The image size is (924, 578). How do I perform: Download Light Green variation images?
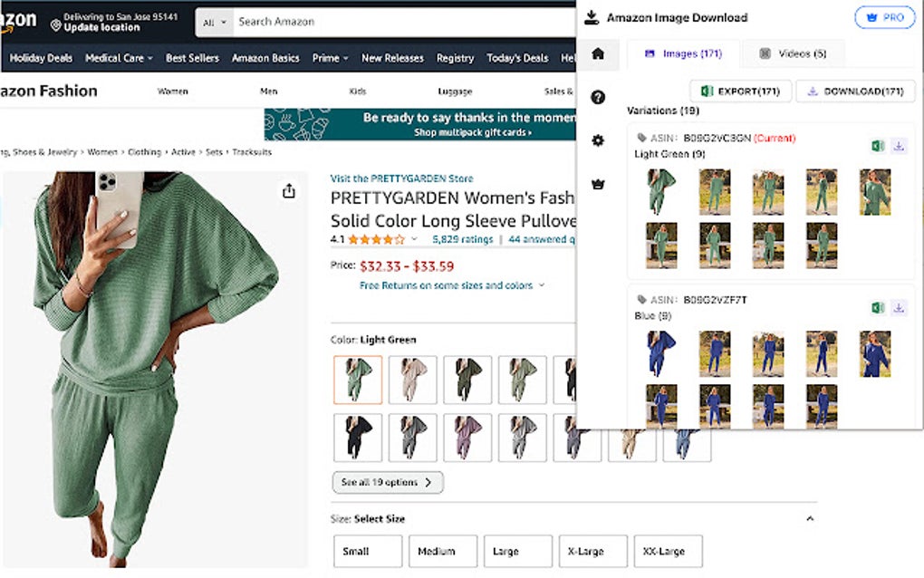(899, 147)
